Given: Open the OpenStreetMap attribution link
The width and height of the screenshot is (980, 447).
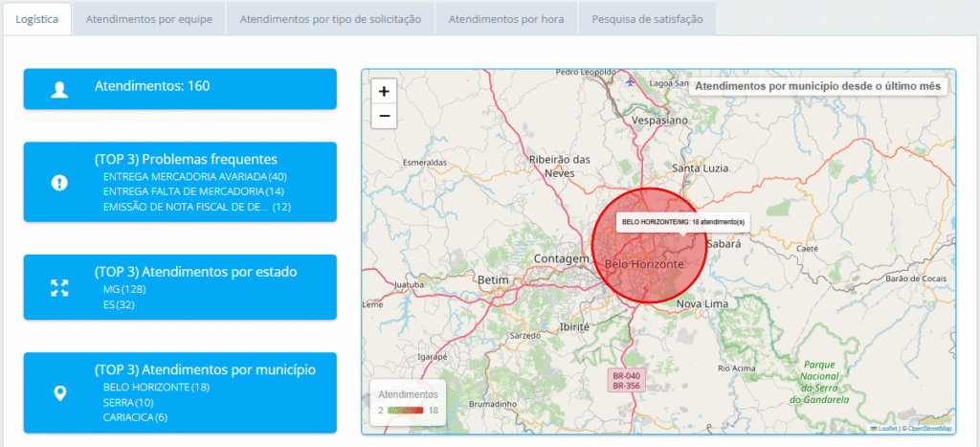Looking at the screenshot, I should click(929, 428).
